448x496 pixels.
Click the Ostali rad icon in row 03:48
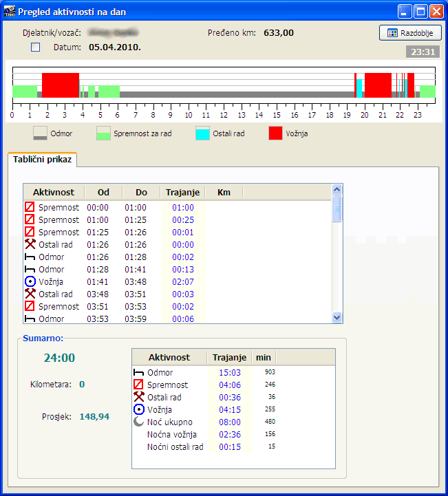click(x=30, y=294)
